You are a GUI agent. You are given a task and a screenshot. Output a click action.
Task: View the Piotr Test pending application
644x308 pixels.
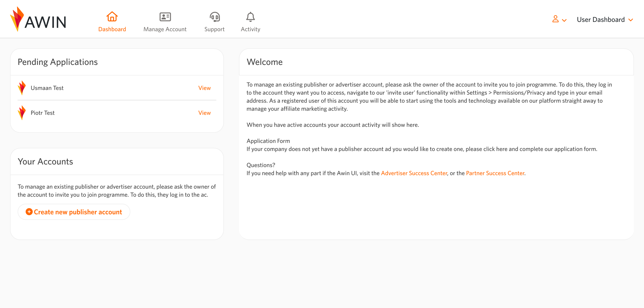coord(204,113)
